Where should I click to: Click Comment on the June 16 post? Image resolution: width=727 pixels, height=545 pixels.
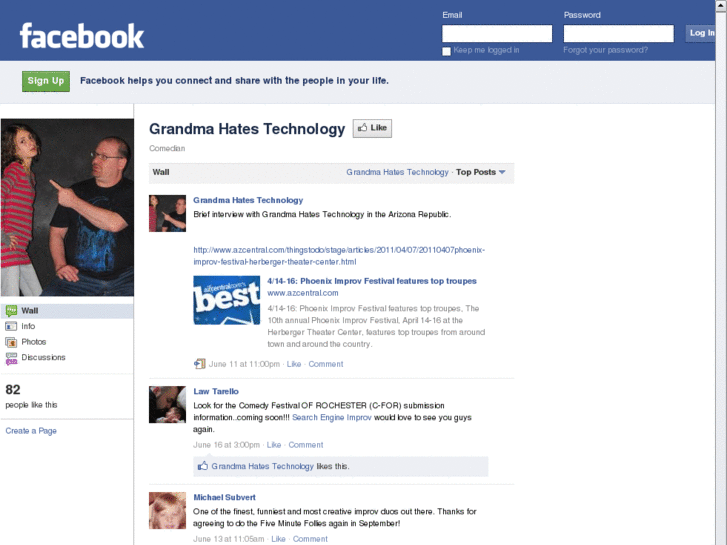point(306,445)
